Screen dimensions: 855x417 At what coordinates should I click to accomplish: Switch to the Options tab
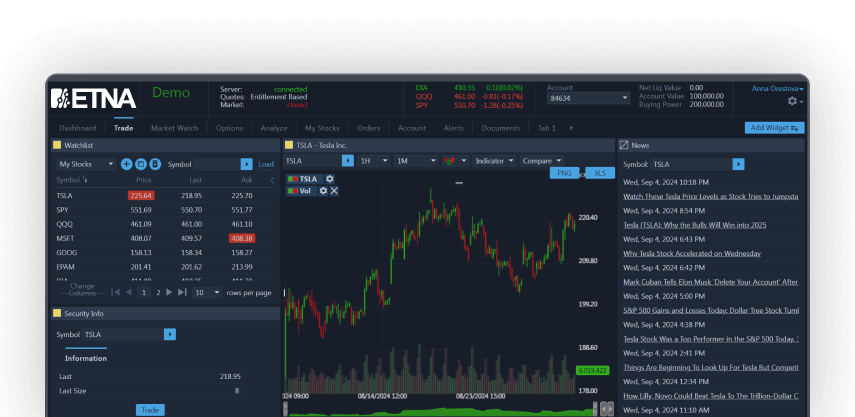coord(229,128)
